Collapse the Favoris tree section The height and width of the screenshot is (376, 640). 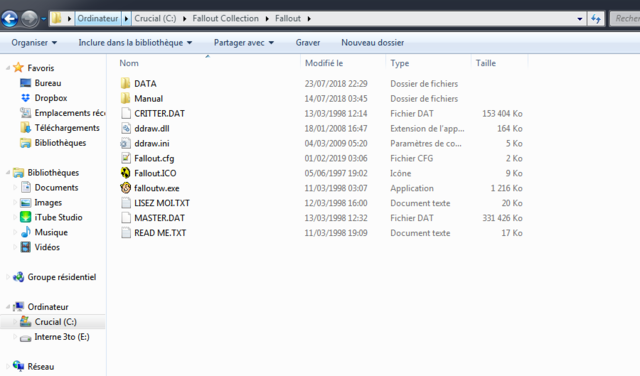[8, 68]
